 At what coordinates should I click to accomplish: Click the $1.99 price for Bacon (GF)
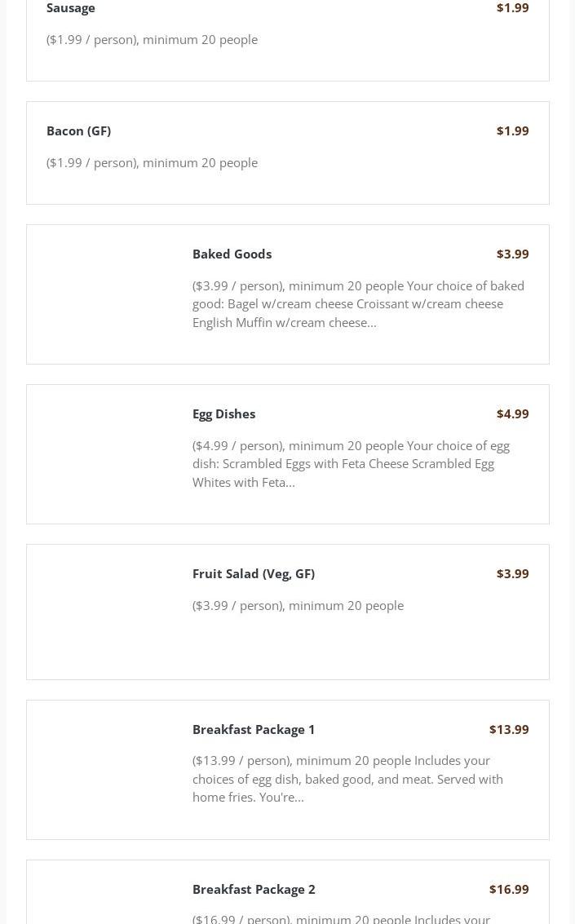click(x=512, y=130)
